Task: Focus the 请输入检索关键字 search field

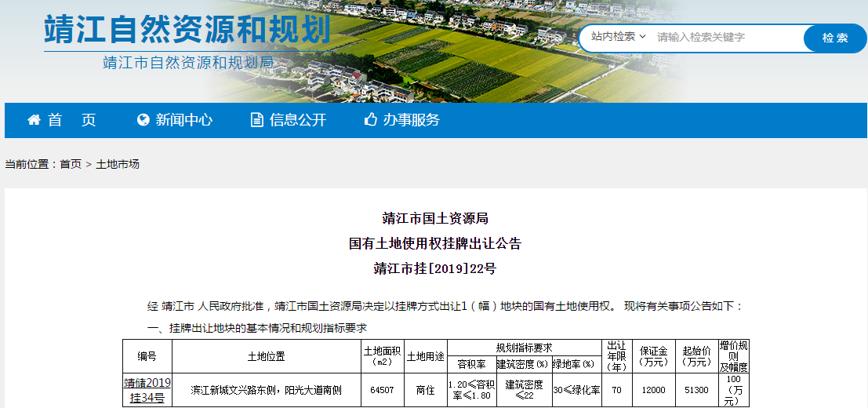Action: click(x=726, y=37)
